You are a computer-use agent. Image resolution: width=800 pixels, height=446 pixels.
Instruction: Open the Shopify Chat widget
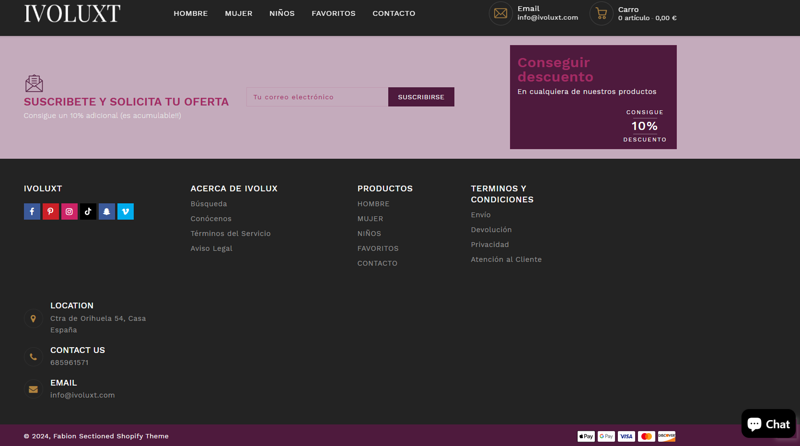coord(768,424)
